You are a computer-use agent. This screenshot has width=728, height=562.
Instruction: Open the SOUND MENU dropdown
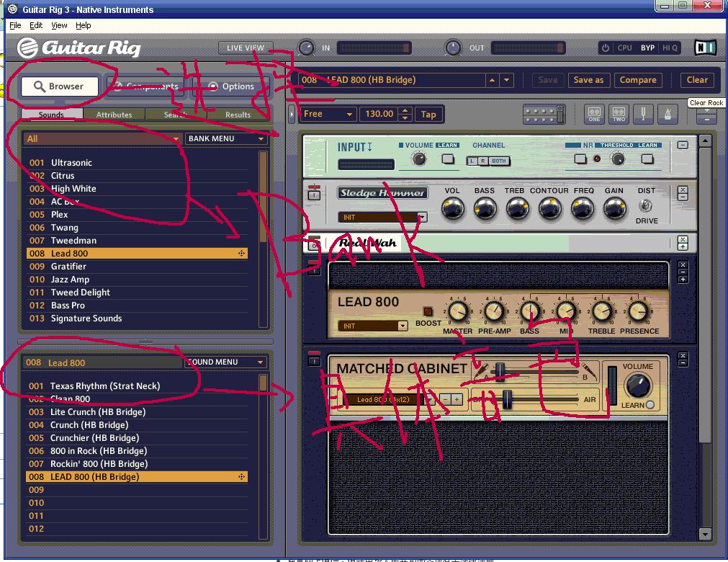tap(226, 362)
